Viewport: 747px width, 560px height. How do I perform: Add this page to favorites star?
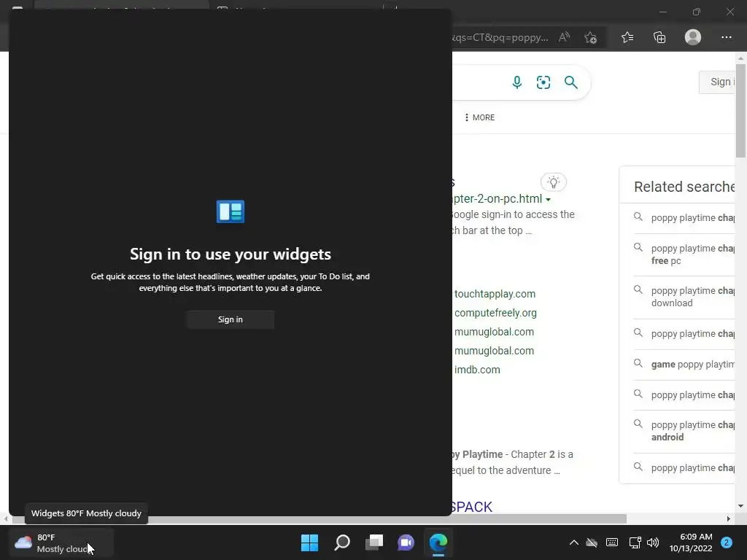click(x=591, y=37)
